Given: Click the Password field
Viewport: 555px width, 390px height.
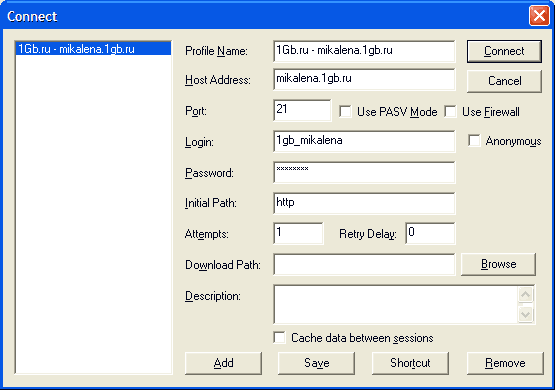Looking at the screenshot, I should pyautogui.click(x=364, y=172).
